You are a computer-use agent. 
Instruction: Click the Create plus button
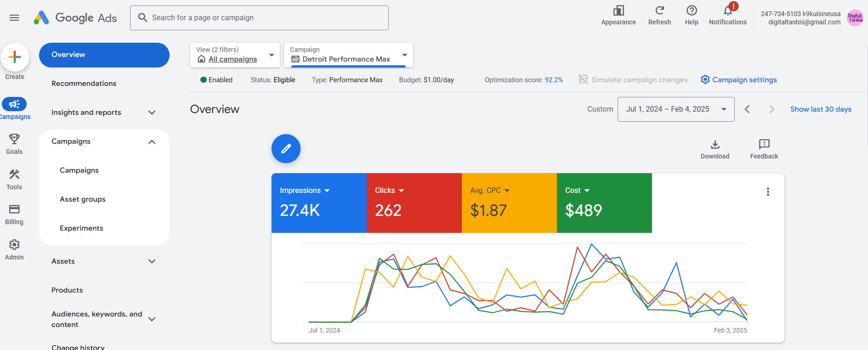15,57
